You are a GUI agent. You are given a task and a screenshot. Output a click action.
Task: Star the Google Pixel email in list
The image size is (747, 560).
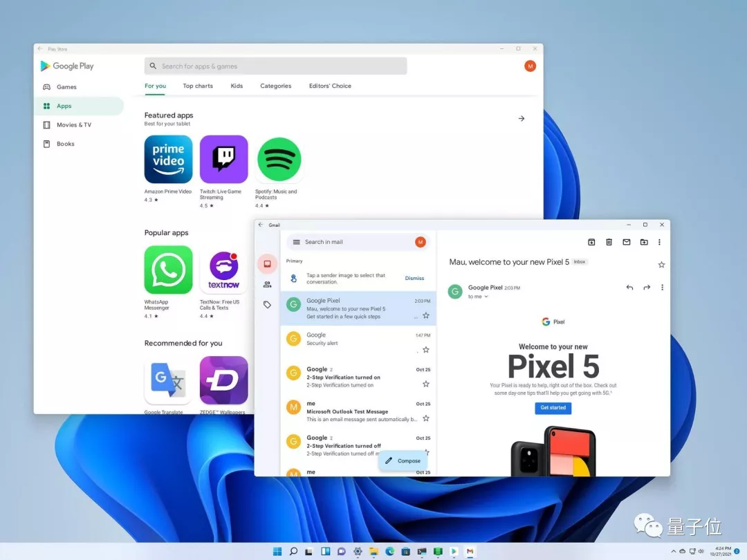click(426, 315)
